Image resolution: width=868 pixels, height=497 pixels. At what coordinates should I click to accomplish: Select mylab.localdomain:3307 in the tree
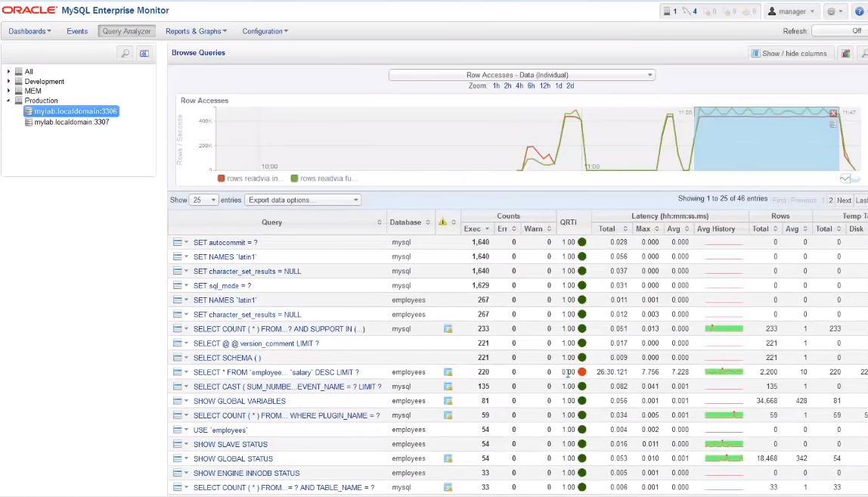[x=71, y=122]
